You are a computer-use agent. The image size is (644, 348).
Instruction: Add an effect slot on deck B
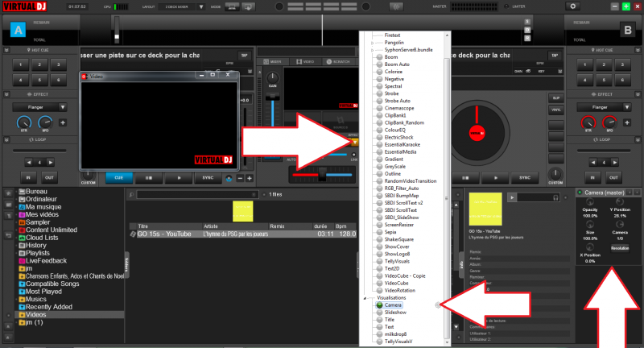click(x=627, y=122)
